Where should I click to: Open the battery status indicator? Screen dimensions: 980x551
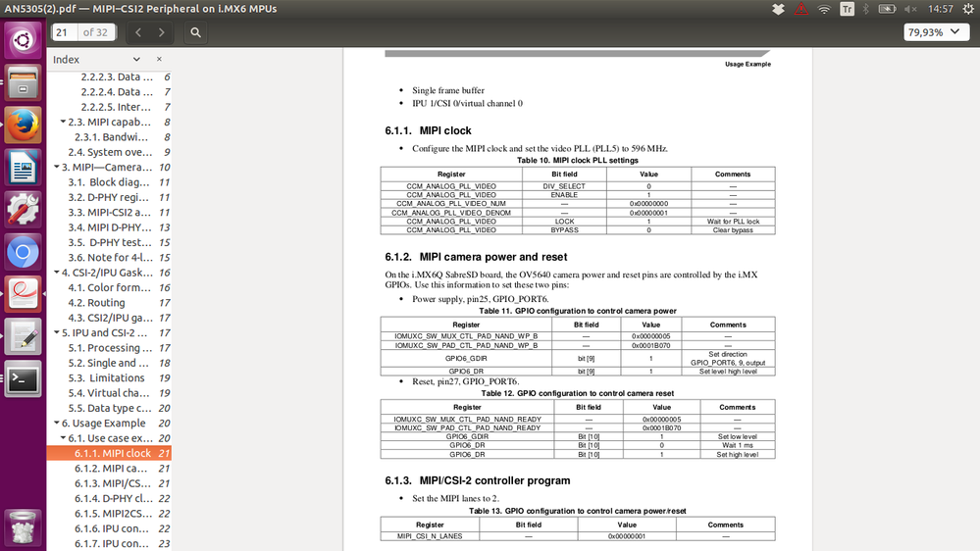click(887, 9)
